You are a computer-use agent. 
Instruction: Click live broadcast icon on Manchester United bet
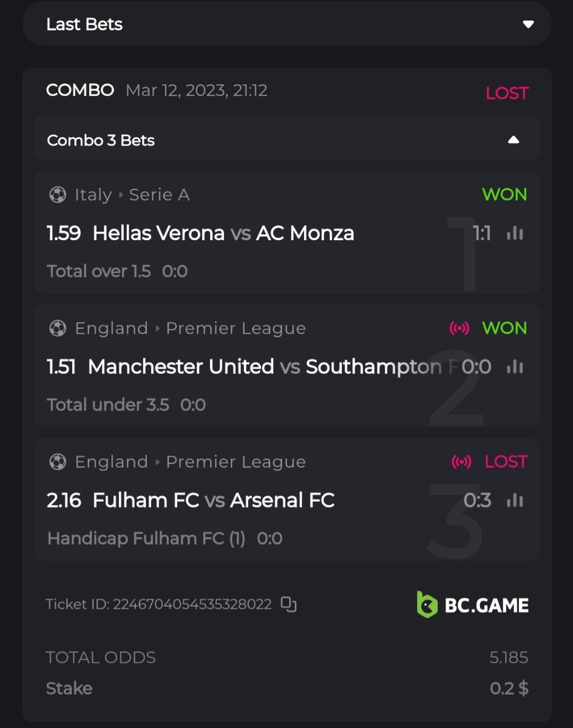[459, 328]
